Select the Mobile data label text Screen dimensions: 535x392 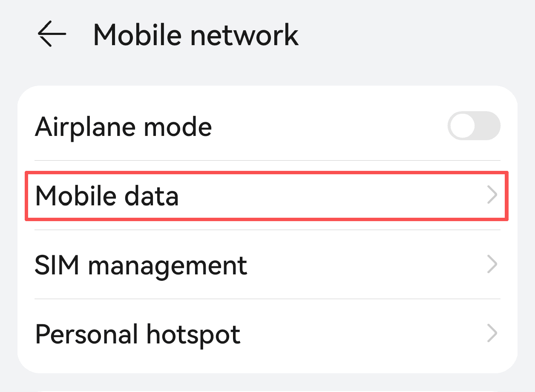106,196
